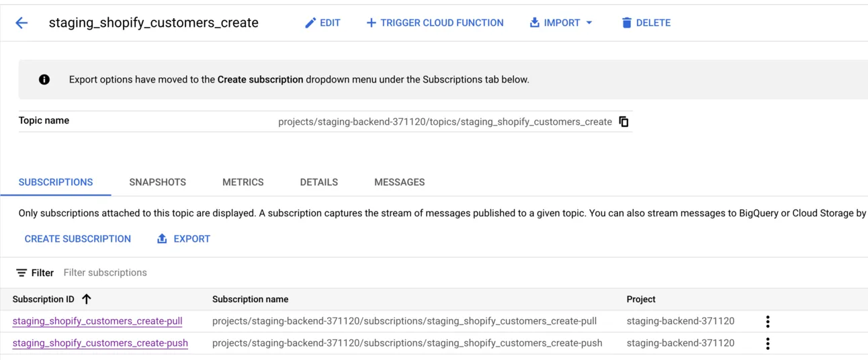Click the Delete trash button
Image resolution: width=868 pixels, height=360 pixels.
(646, 23)
